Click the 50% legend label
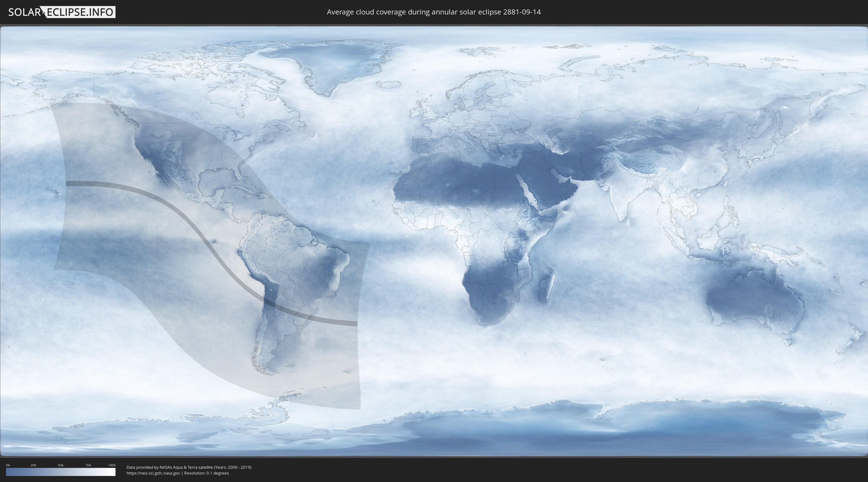The height and width of the screenshot is (482, 868). click(61, 465)
